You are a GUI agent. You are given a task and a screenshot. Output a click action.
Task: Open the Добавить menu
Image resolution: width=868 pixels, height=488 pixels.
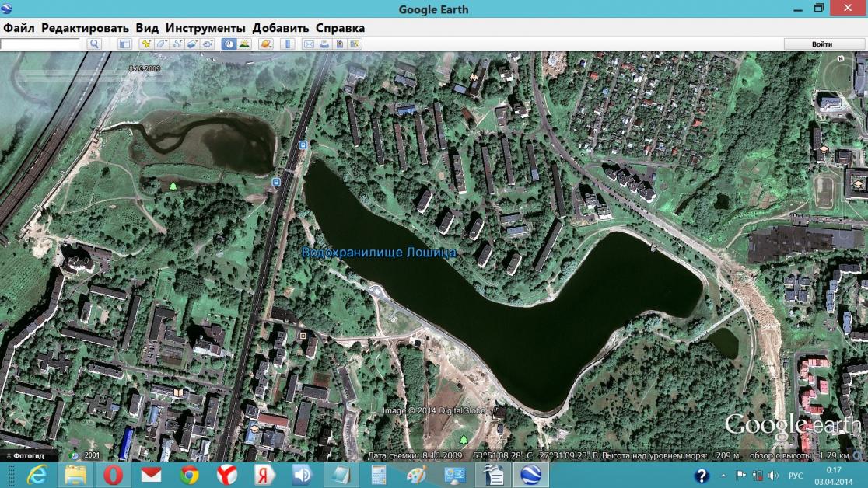[273, 28]
